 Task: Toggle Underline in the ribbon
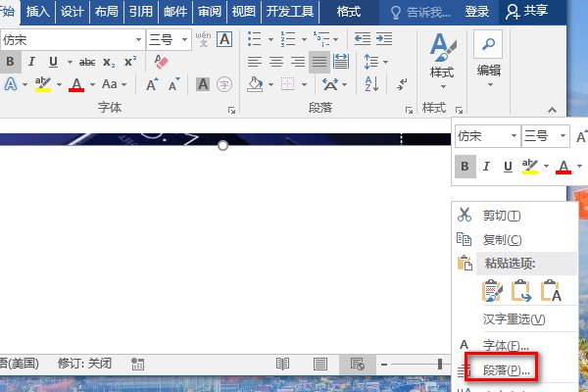click(53, 62)
